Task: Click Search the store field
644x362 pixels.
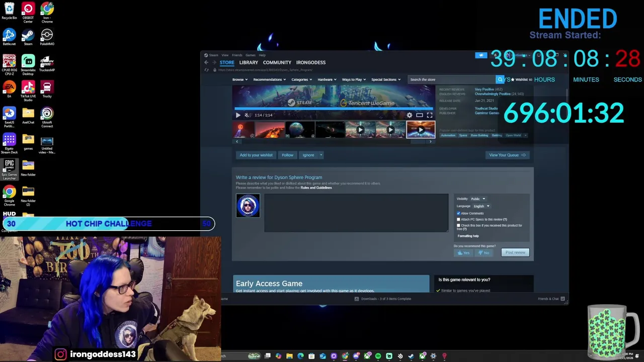Action: (x=451, y=79)
